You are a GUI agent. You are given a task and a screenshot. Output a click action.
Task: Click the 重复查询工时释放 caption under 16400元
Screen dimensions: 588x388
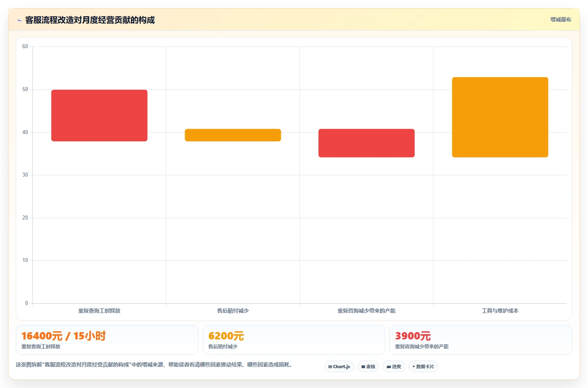point(41,347)
